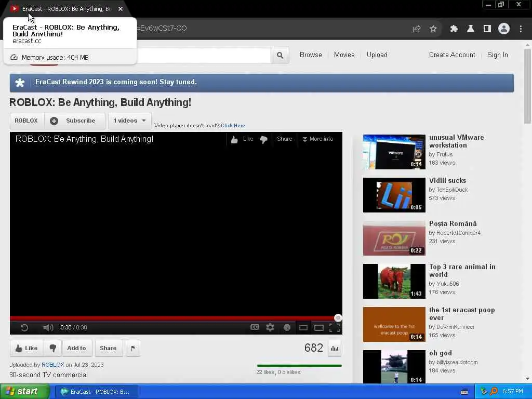The height and width of the screenshot is (399, 532).
Task: Replay the video with replay icon
Action: coord(24,327)
